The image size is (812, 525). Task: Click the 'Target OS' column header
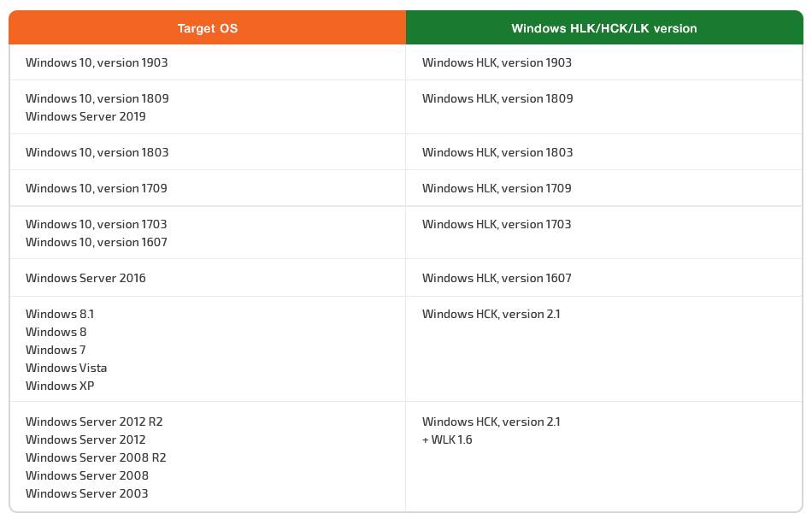pos(207,28)
